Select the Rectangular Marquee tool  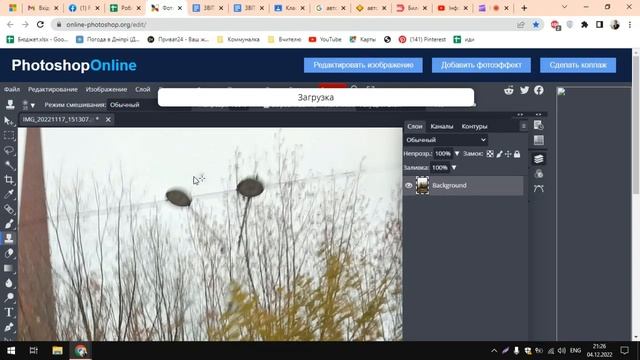click(9, 136)
